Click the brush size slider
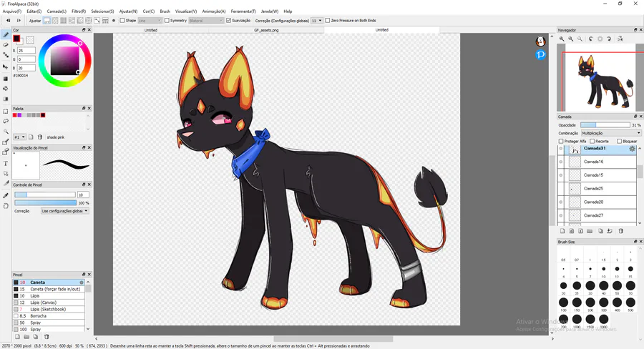 (45, 195)
